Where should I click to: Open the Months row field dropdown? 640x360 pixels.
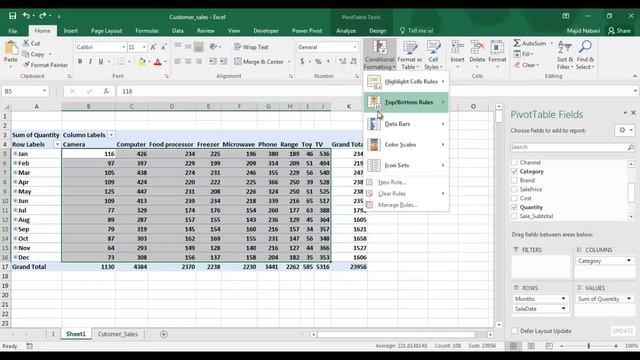click(563, 299)
